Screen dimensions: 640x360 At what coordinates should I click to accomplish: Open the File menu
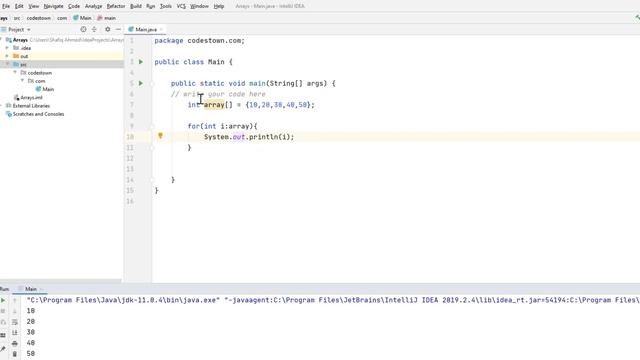click(x=6, y=6)
